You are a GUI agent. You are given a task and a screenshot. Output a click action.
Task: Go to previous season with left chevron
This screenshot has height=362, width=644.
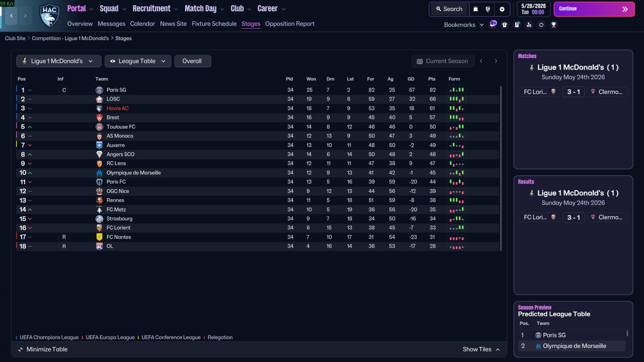[x=481, y=61]
